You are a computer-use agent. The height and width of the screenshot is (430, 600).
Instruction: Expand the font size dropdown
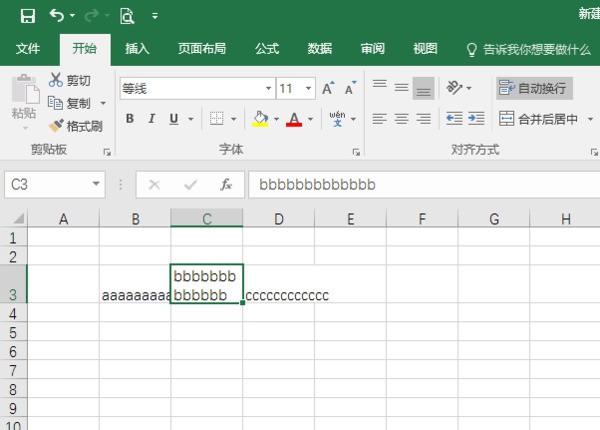point(307,89)
